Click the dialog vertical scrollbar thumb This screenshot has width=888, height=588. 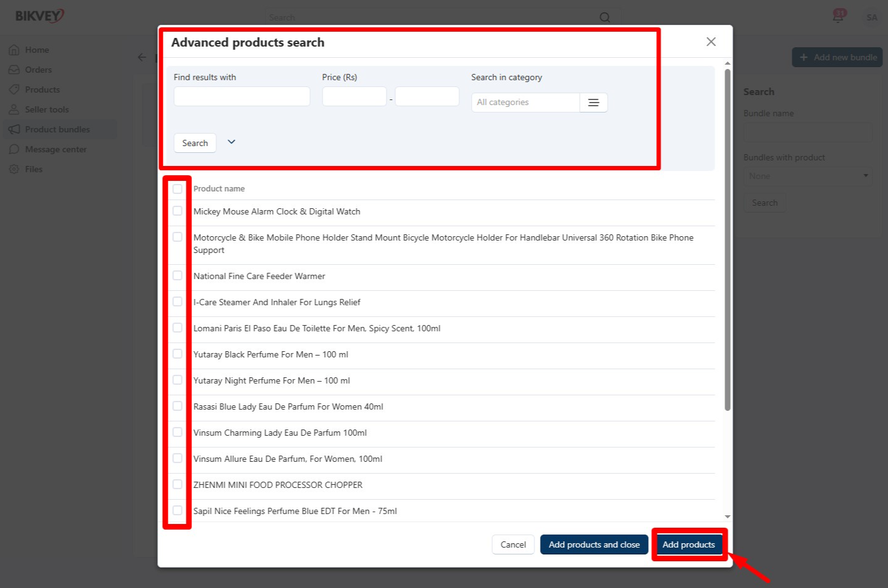728,239
